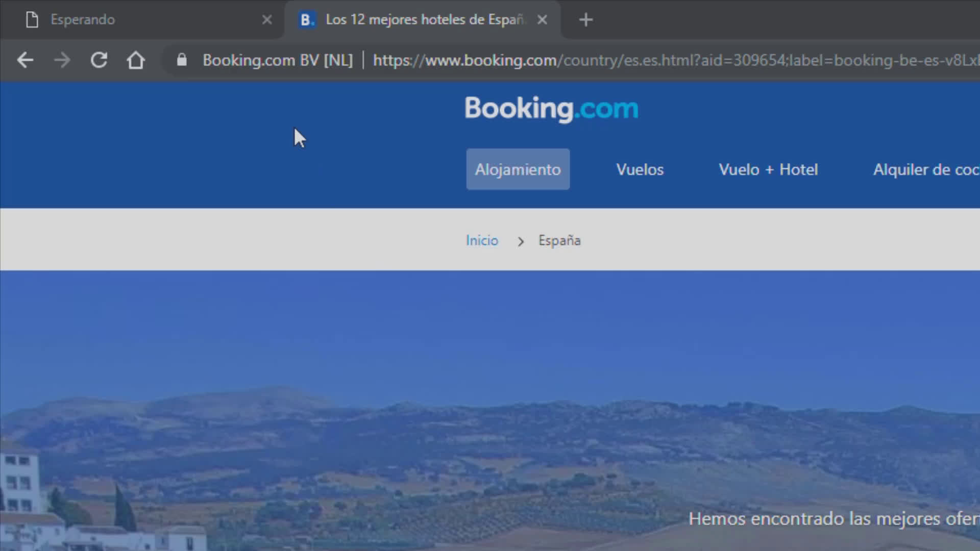Reload the current page

coord(99,60)
